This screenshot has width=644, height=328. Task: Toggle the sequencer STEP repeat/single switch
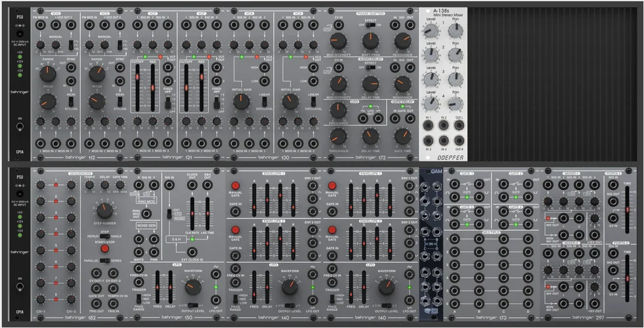pos(105,236)
